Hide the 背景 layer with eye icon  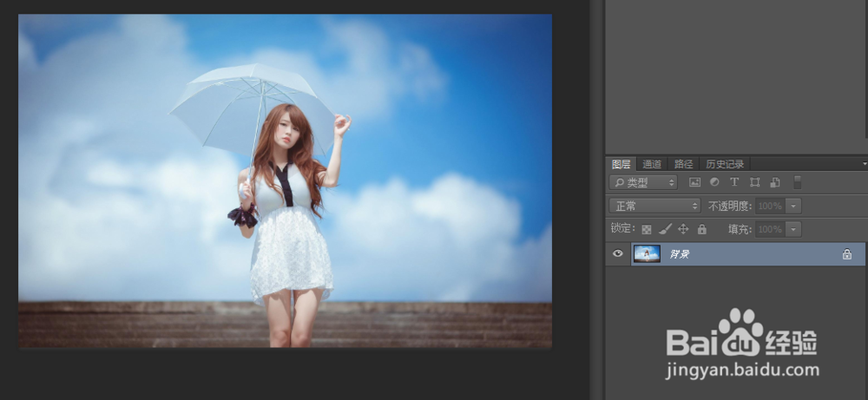click(x=618, y=254)
